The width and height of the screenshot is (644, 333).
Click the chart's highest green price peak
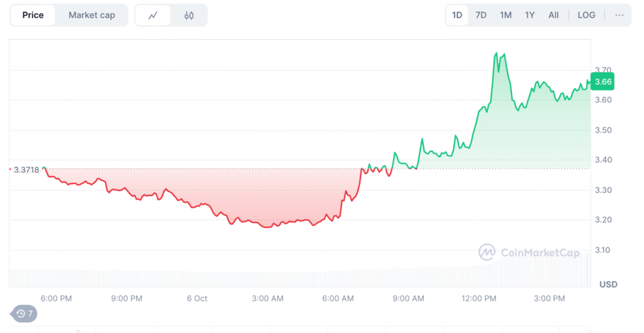(x=497, y=53)
